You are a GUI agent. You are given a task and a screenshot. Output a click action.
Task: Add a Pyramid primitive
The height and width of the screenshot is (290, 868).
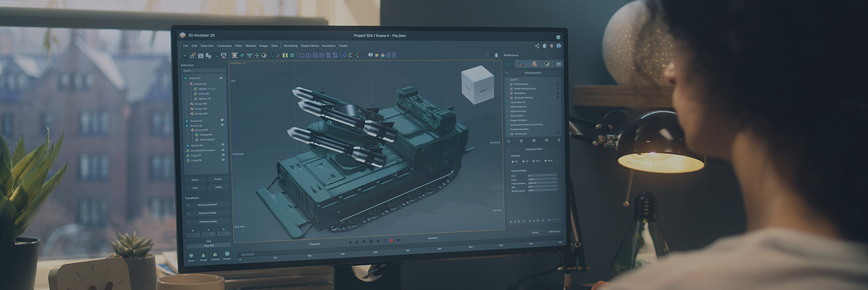click(x=215, y=254)
